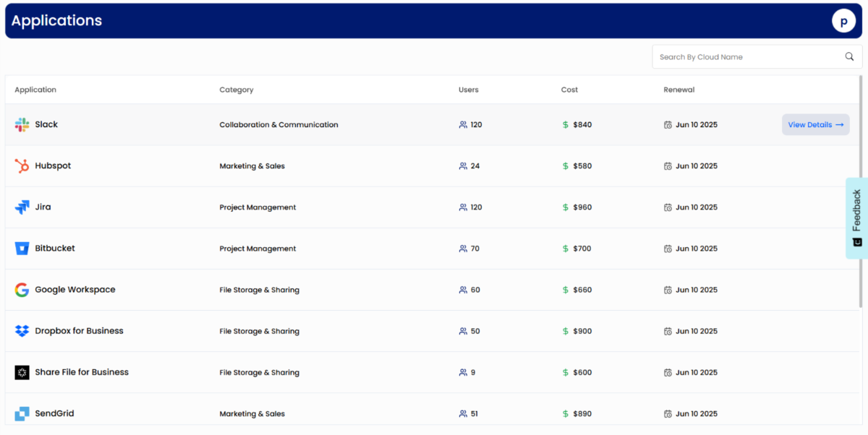Click File Storage & Sharing in Dropbox row
This screenshot has width=868, height=435.
260,331
